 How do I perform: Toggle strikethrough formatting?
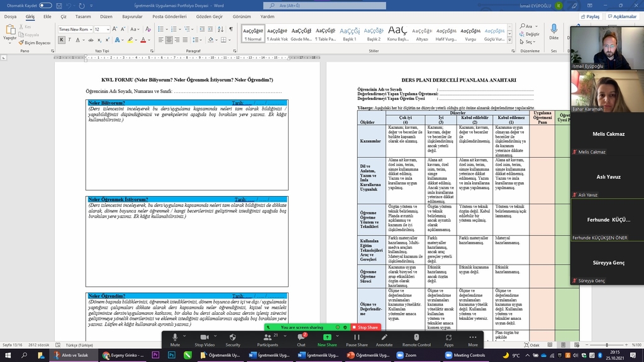(91, 40)
